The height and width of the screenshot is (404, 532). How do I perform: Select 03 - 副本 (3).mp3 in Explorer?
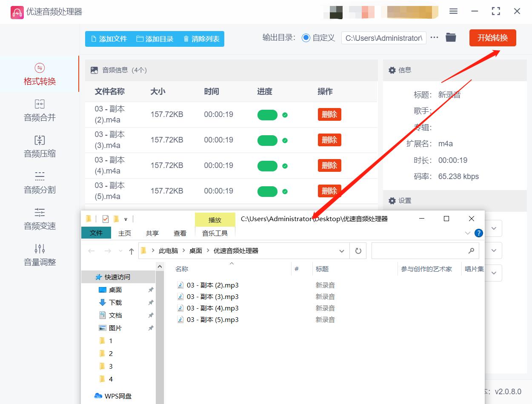212,296
